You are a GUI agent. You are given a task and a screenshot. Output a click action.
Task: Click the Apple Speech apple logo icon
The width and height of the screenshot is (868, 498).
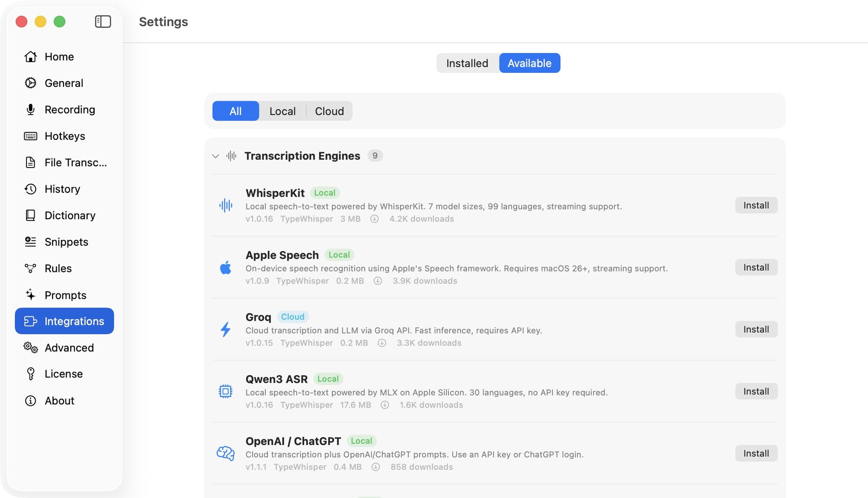coord(226,267)
